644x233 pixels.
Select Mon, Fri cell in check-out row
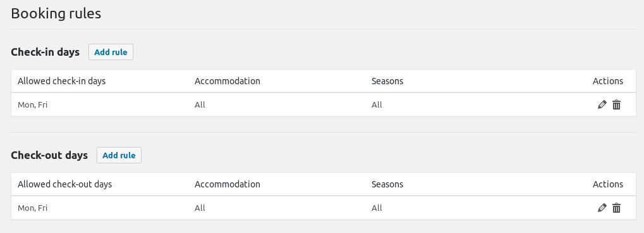click(x=32, y=208)
